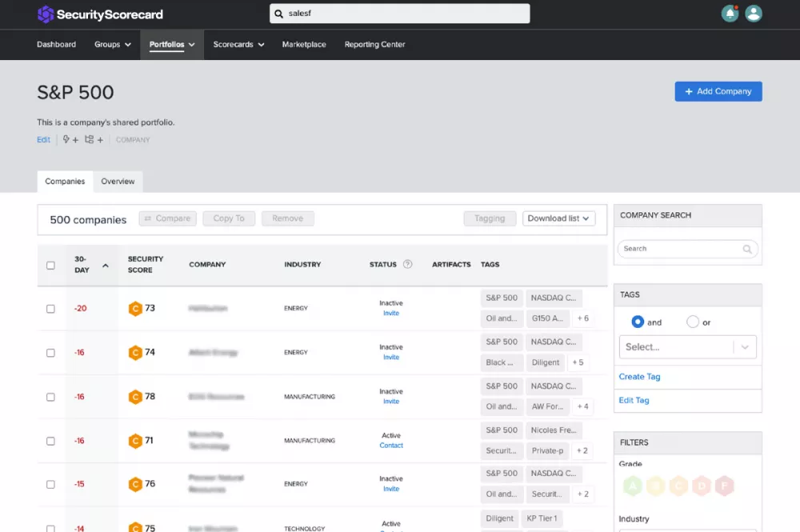Toggle the select-all companies checkbox

pos(50,266)
